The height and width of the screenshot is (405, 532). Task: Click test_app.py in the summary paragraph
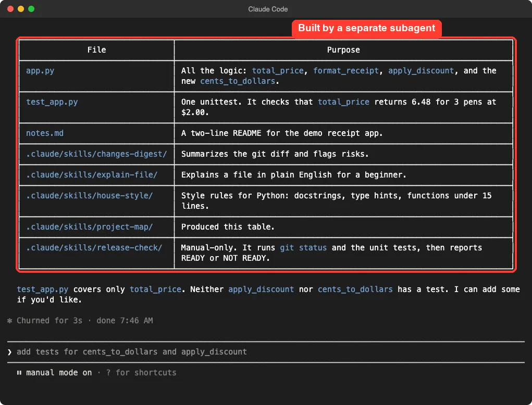(43, 289)
